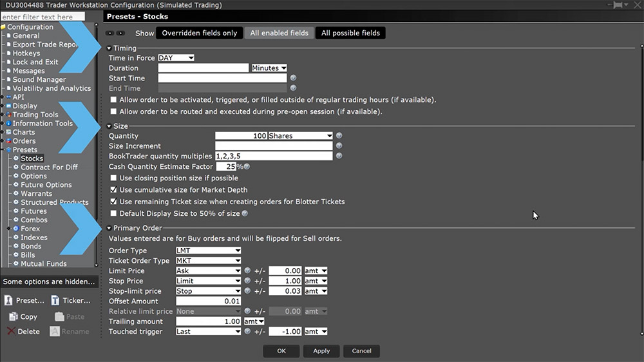Click the forward navigation arrow icon
Image resolution: width=644 pixels, height=362 pixels.
120,33
